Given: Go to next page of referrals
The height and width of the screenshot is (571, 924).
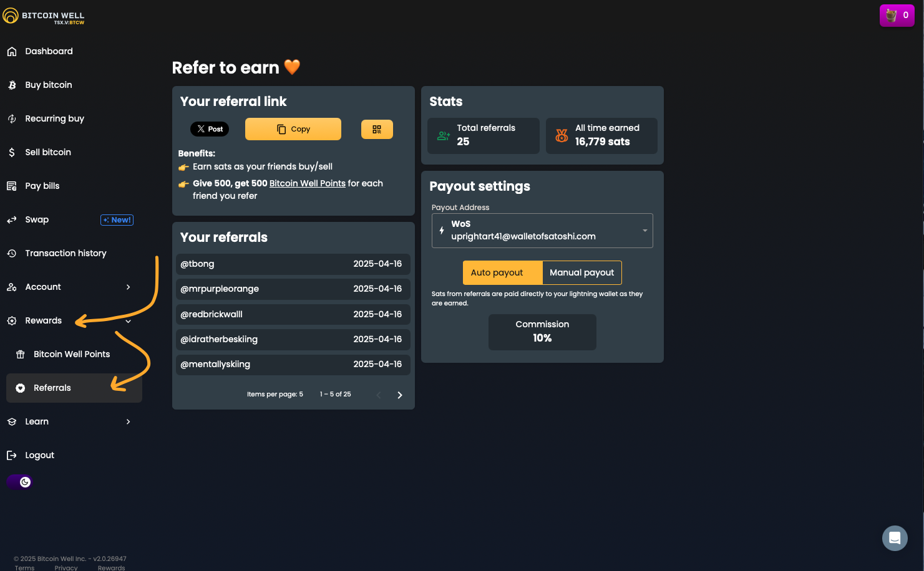Looking at the screenshot, I should coord(400,395).
